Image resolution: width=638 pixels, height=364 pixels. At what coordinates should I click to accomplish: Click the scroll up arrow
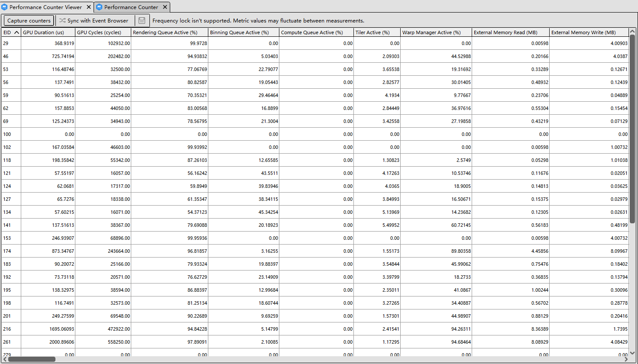pos(632,31)
